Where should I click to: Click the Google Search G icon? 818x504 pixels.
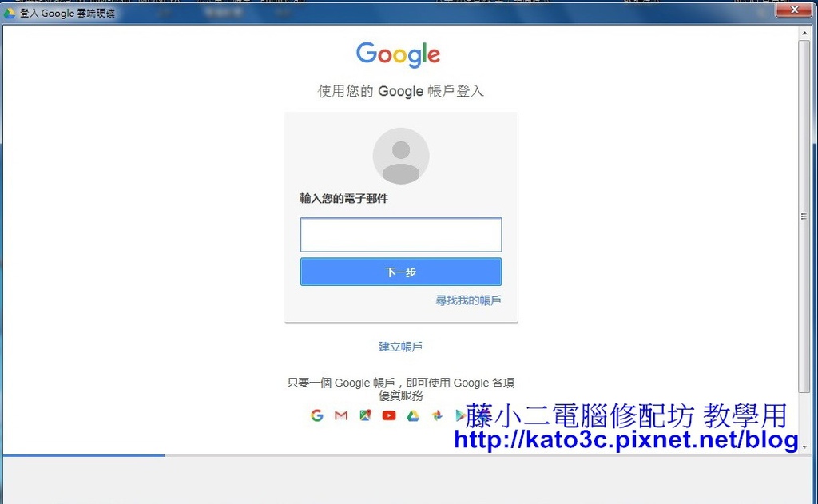tap(317, 415)
